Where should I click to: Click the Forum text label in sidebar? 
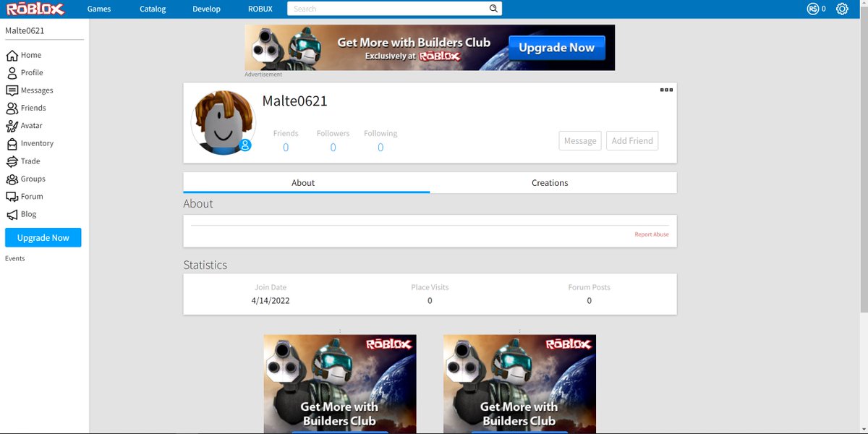click(x=32, y=197)
